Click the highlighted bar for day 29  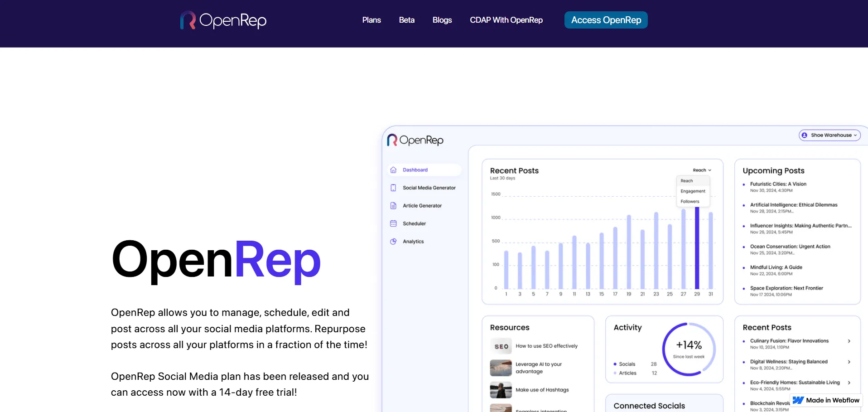tap(697, 248)
